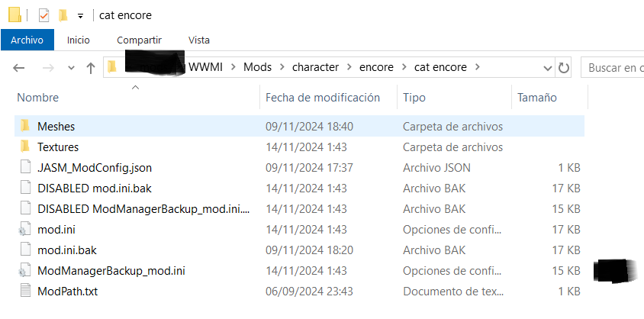Viewport: 644px width, 319px height.
Task: Refresh the current folder view
Action: [563, 68]
